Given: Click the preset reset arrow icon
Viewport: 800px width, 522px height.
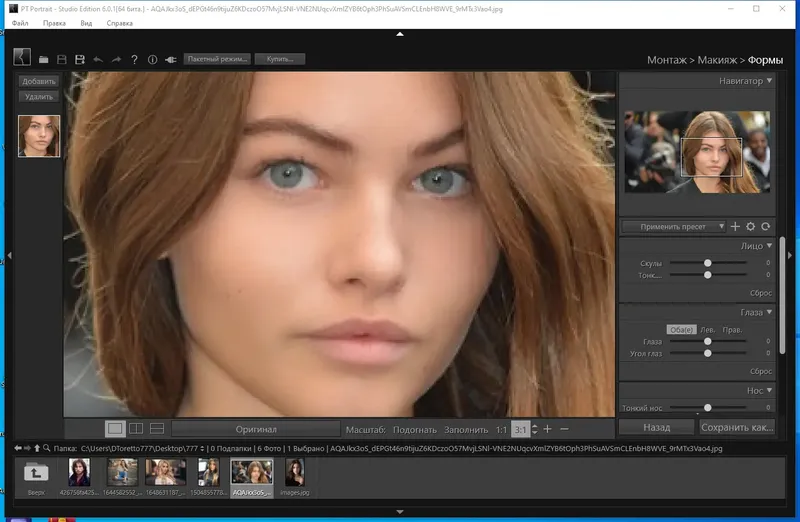Looking at the screenshot, I should coord(765,227).
